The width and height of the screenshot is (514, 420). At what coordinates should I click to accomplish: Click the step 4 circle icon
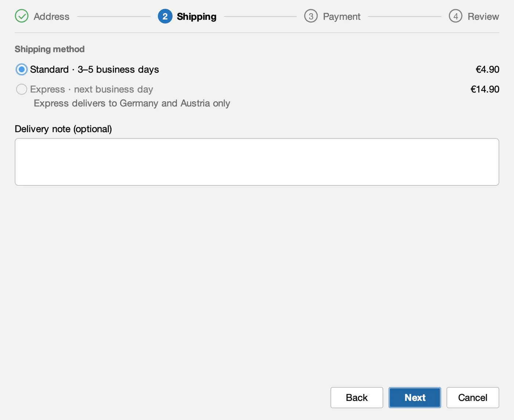pos(455,16)
